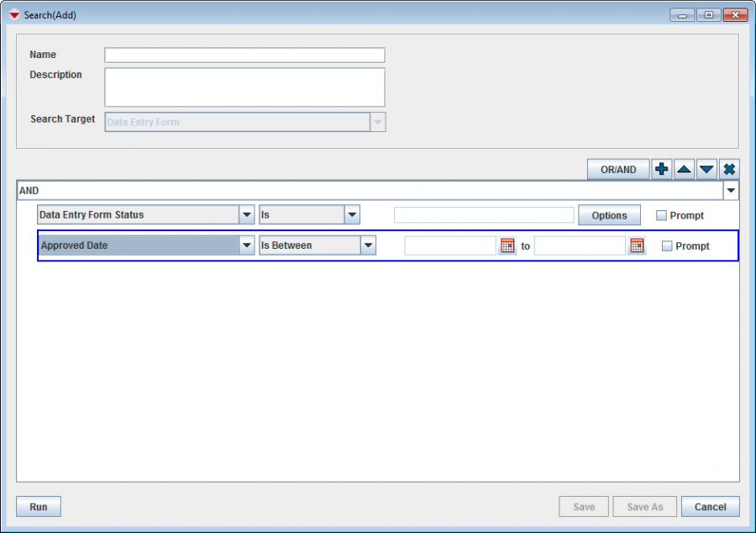Open the Approved Date field dropdown
The width and height of the screenshot is (756, 533).
247,246
